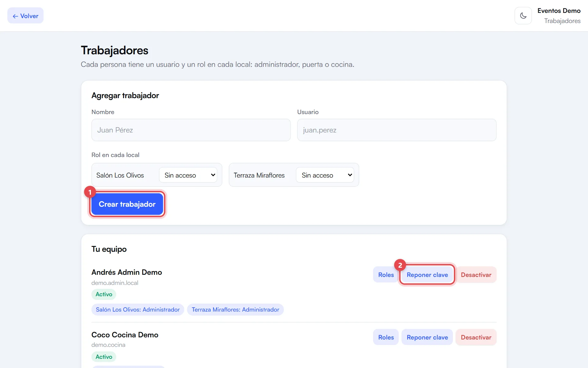This screenshot has height=368, width=588.
Task: Open the Salón Los Olivos role dropdown
Action: click(x=188, y=175)
